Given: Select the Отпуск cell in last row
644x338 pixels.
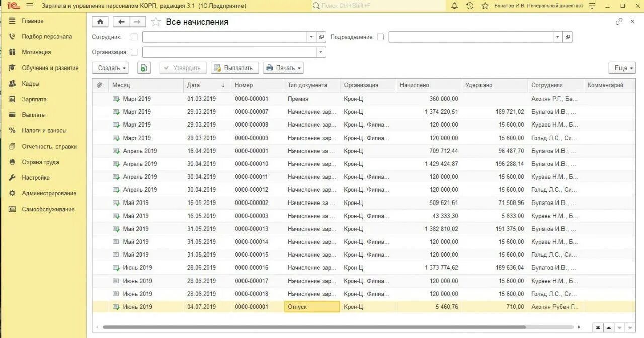Looking at the screenshot, I should [x=312, y=307].
